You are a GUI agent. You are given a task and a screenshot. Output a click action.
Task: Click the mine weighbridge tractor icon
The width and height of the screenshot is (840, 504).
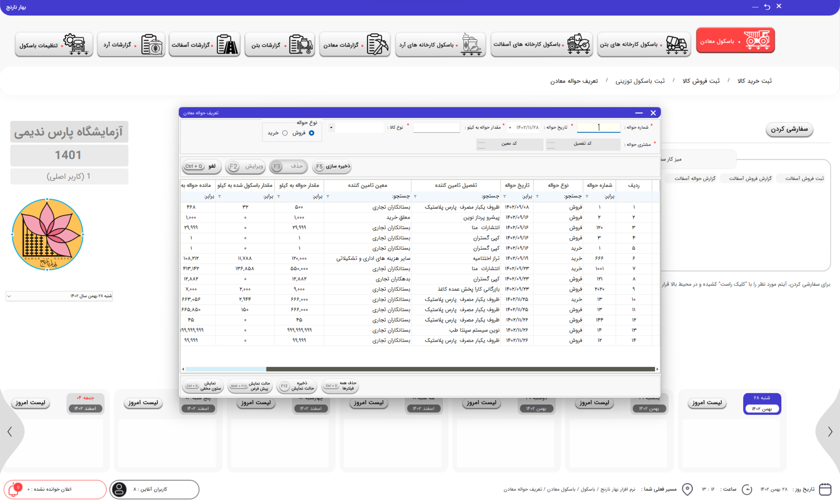(757, 40)
